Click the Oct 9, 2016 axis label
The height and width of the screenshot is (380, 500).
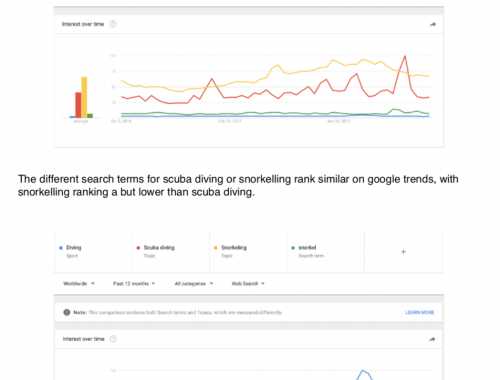pos(121,121)
